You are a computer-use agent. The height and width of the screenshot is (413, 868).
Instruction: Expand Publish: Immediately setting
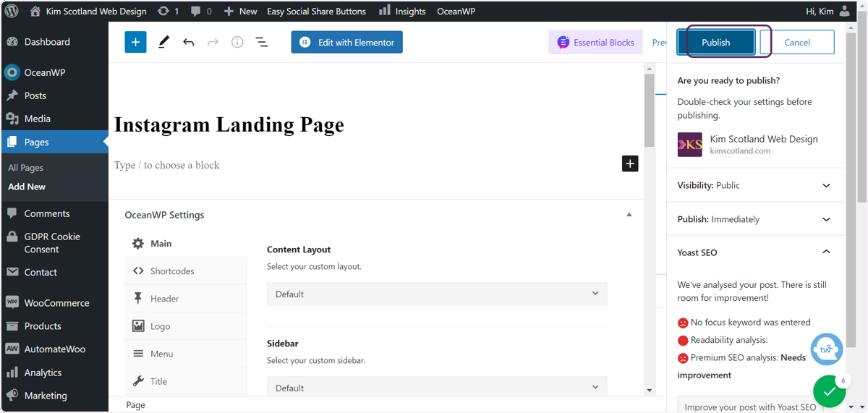point(755,219)
